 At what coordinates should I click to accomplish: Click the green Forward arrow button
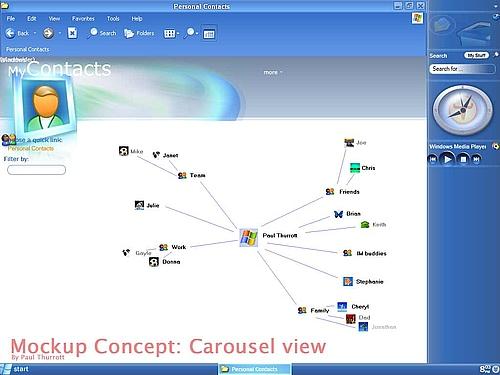pyautogui.click(x=48, y=33)
